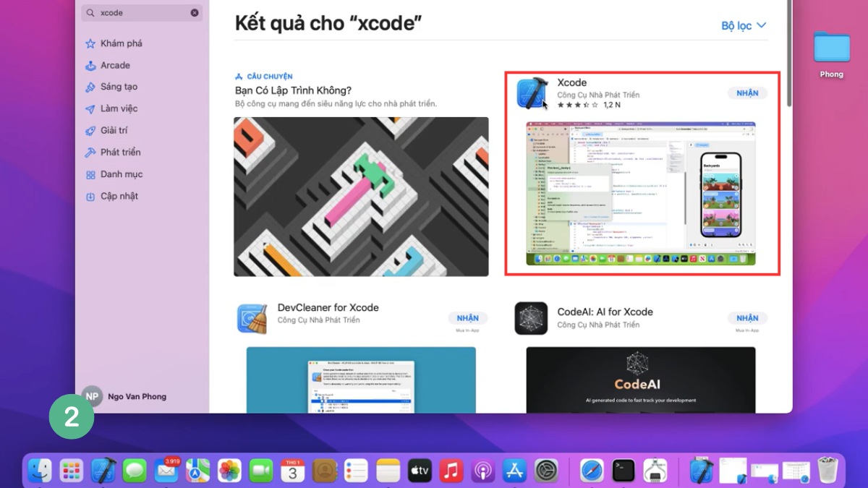The width and height of the screenshot is (868, 488).
Task: Select the Sáng tạo category
Action: [111, 87]
